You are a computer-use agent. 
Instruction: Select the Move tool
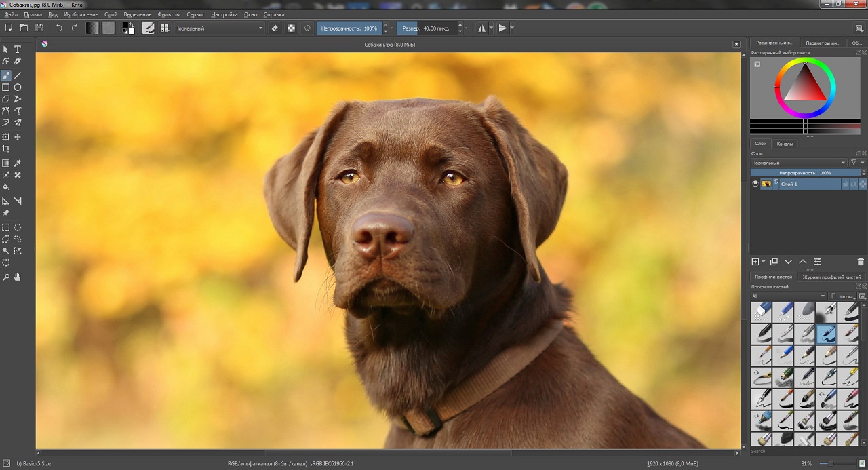18,137
